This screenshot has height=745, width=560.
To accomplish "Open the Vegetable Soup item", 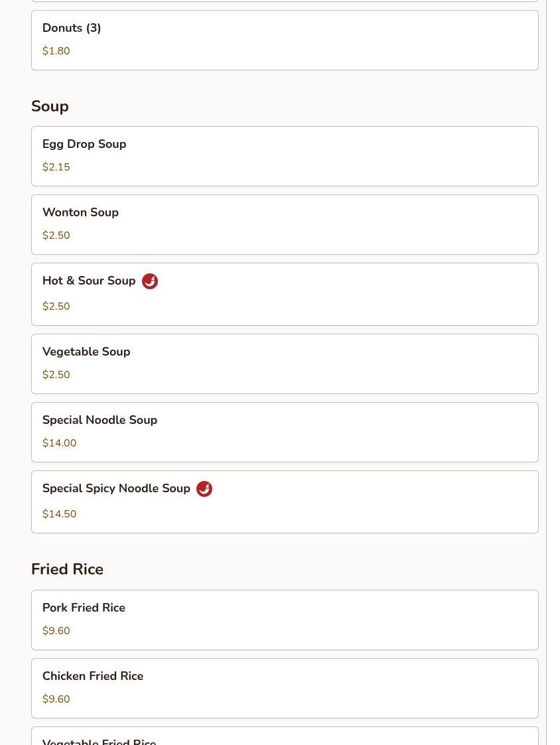I will [284, 364].
